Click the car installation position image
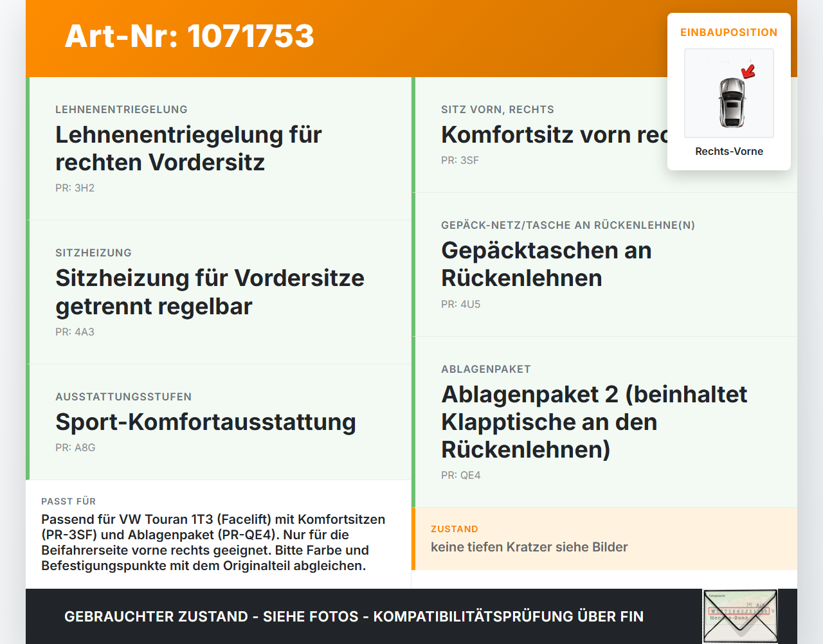The width and height of the screenshot is (823, 644). [x=729, y=93]
